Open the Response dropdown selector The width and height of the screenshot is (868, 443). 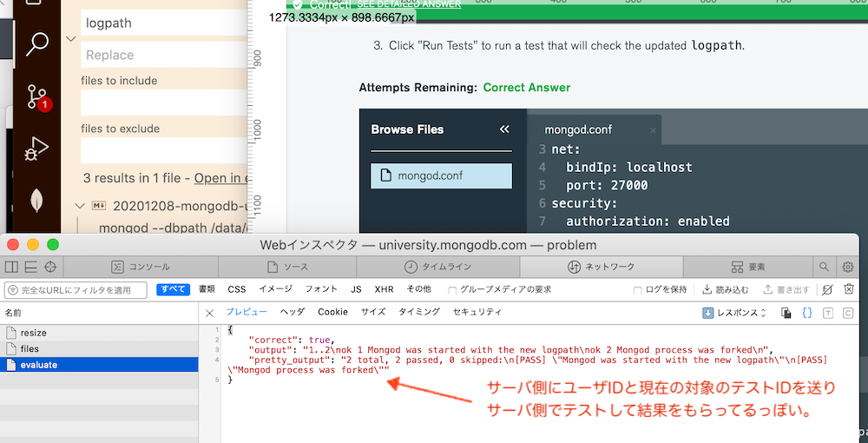(x=734, y=313)
